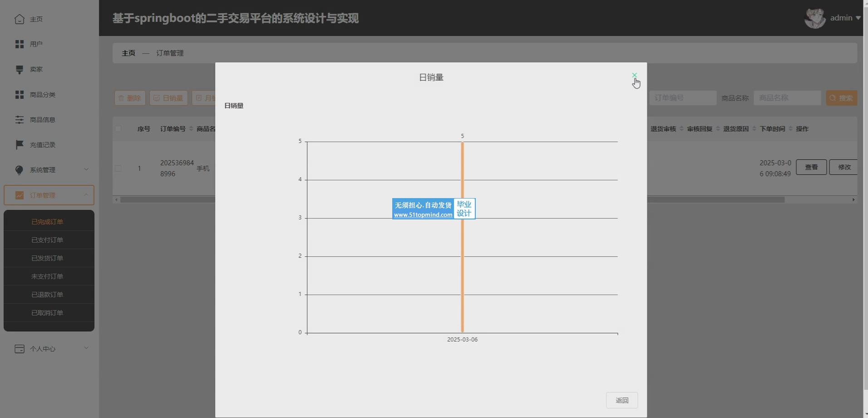Click the home icon in sidebar

pos(20,19)
